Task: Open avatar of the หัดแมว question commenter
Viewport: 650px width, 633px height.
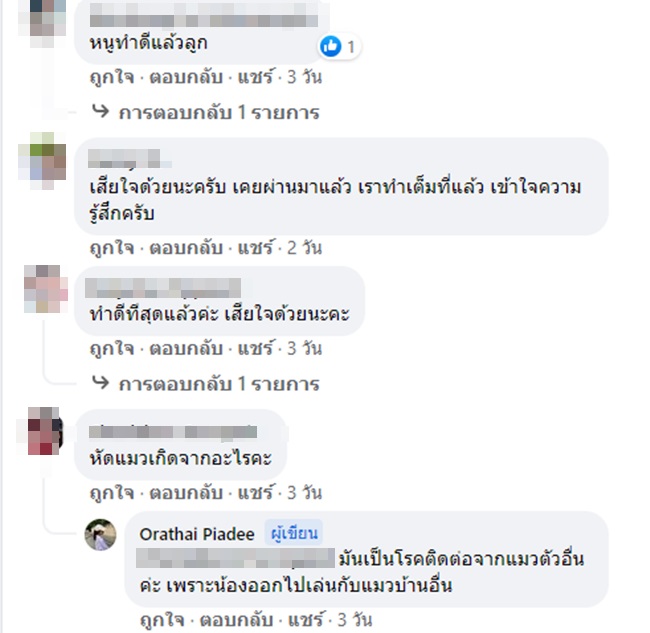Action: tap(45, 431)
